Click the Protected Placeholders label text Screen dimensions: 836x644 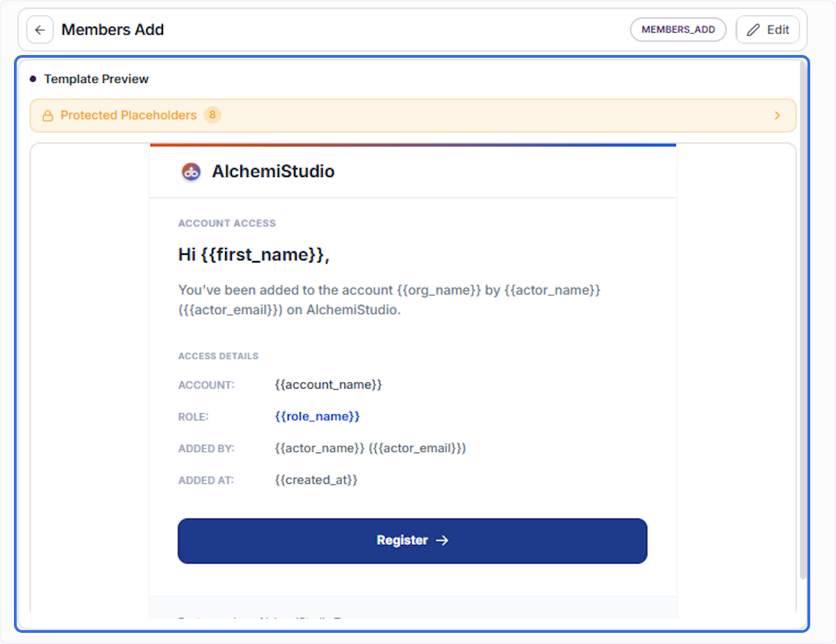[x=129, y=116]
